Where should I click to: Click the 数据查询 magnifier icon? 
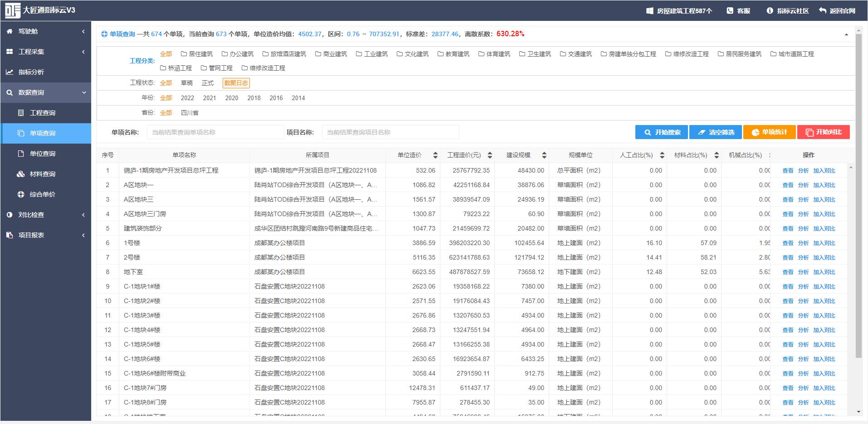(10, 92)
